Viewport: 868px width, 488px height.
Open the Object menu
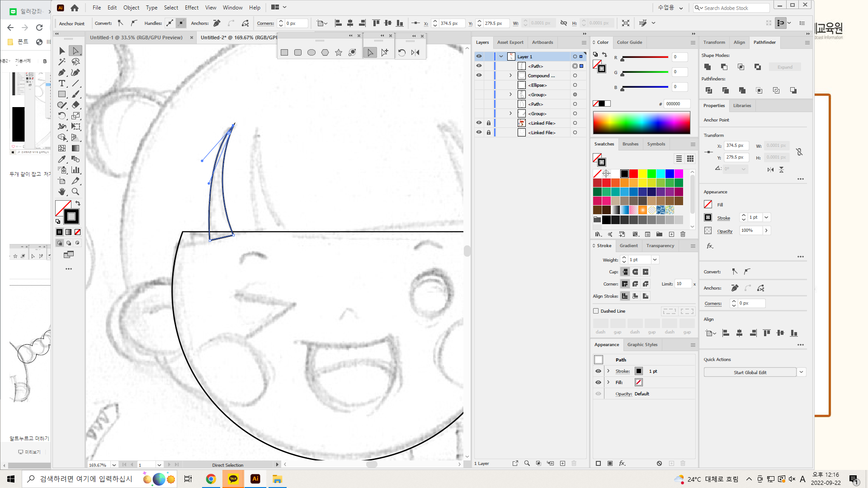coord(131,8)
